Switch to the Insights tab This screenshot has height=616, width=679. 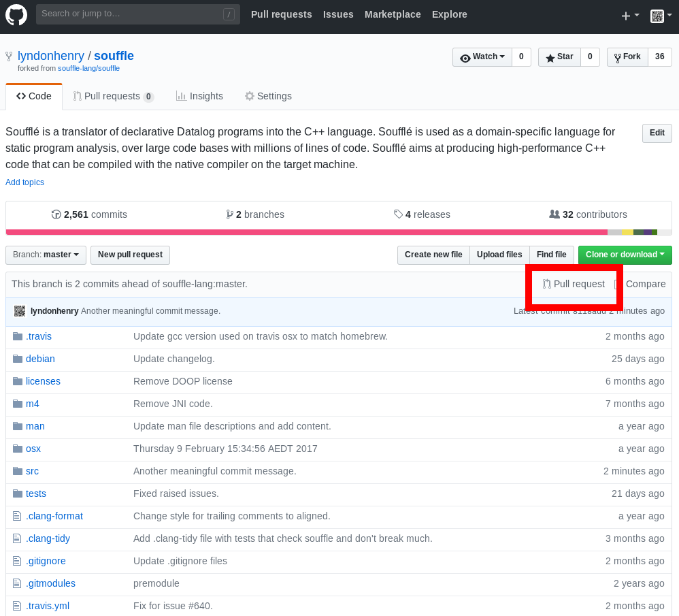tap(199, 96)
